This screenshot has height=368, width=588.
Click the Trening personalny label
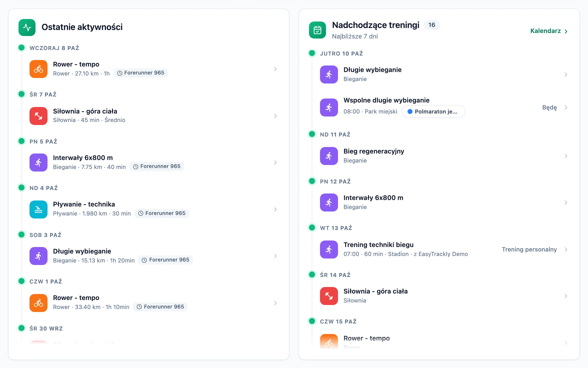point(529,249)
